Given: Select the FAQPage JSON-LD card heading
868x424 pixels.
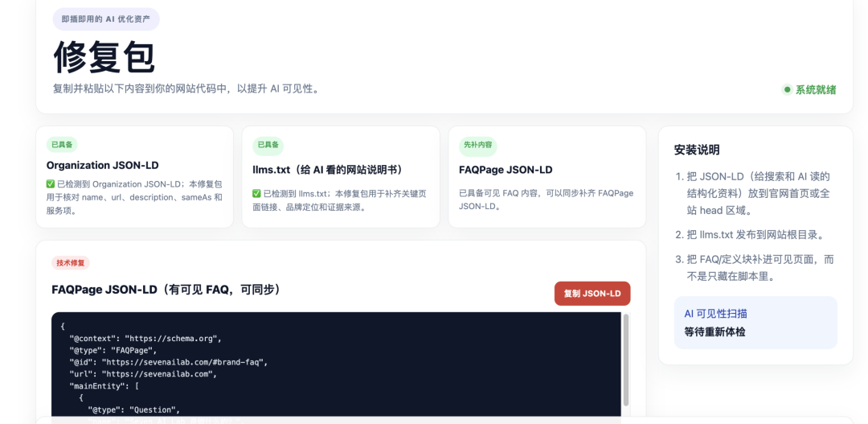Looking at the screenshot, I should [506, 170].
